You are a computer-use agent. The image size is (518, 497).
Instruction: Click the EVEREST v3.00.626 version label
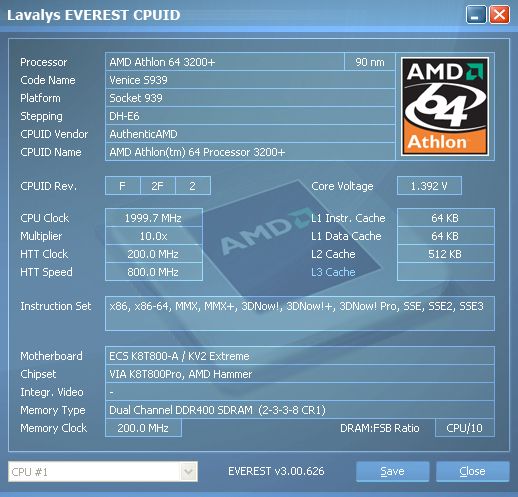pyautogui.click(x=276, y=471)
